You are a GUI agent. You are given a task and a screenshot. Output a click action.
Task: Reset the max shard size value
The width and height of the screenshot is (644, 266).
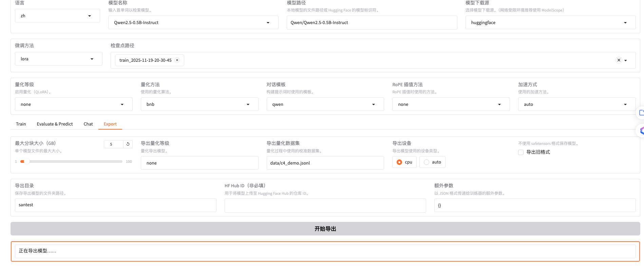128,144
